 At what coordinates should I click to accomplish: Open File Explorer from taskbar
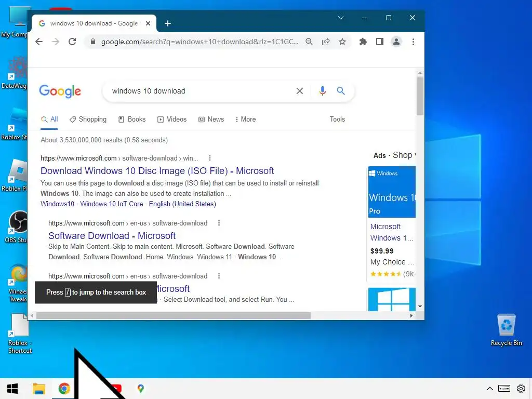coord(38,389)
